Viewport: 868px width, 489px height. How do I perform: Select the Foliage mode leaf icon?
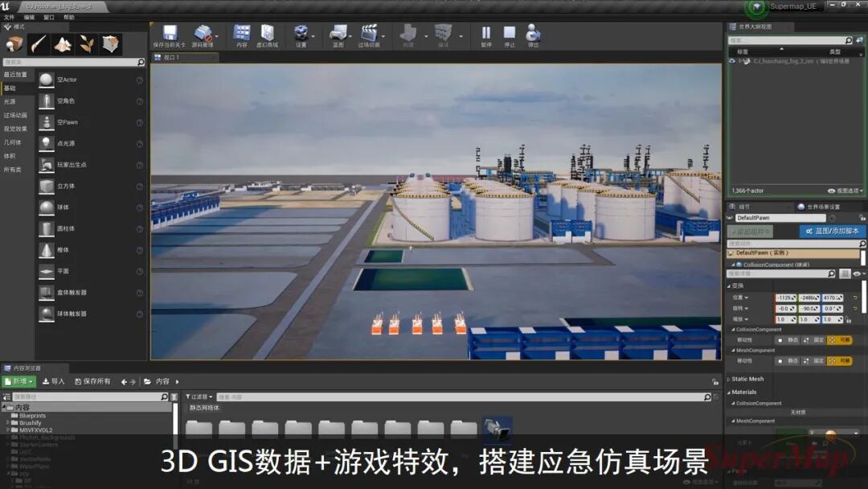coord(86,43)
